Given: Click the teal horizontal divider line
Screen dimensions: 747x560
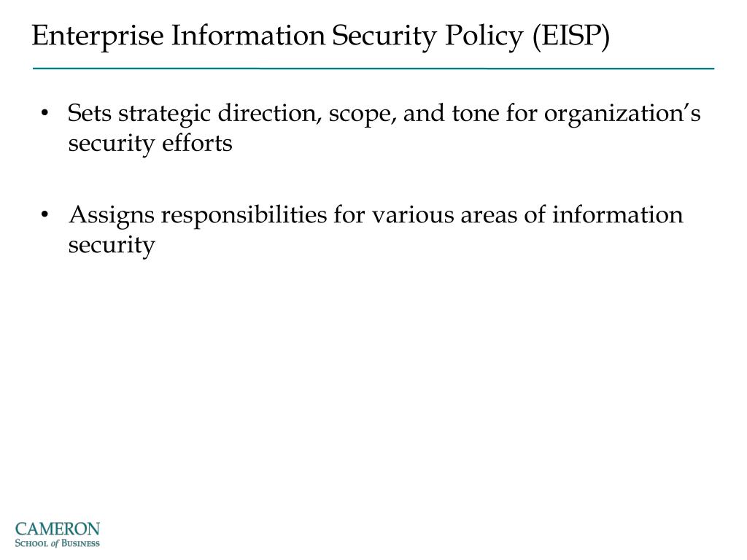Looking at the screenshot, I should coord(373,69).
